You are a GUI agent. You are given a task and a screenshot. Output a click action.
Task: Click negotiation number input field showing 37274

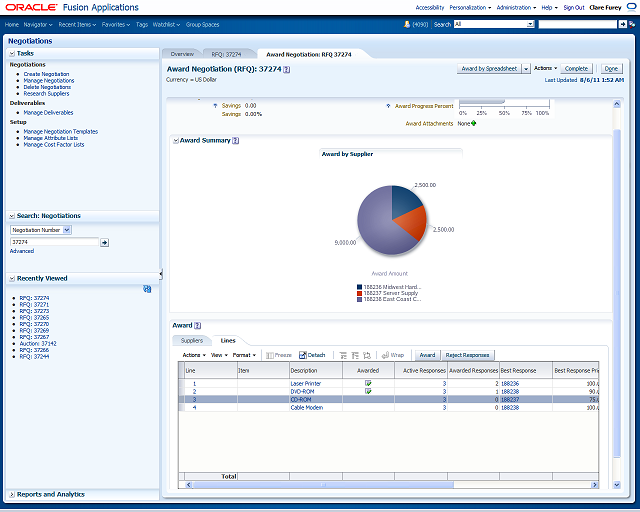point(54,242)
